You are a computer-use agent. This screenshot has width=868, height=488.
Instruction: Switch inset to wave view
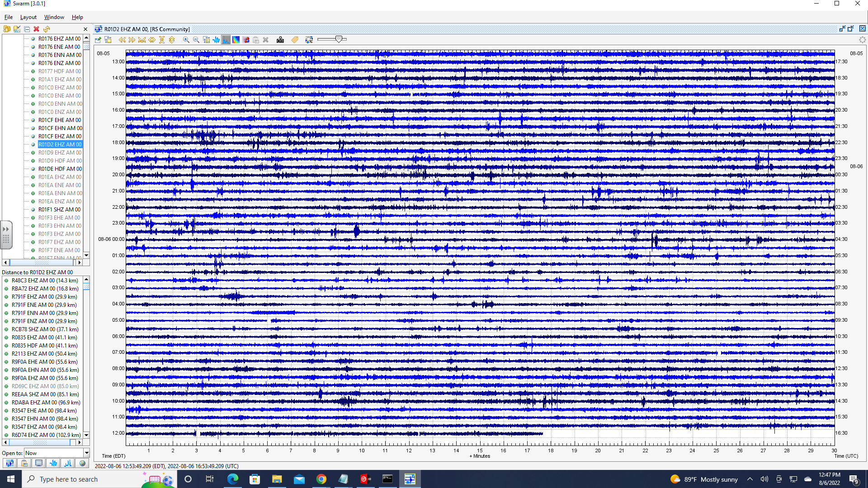pos(217,40)
